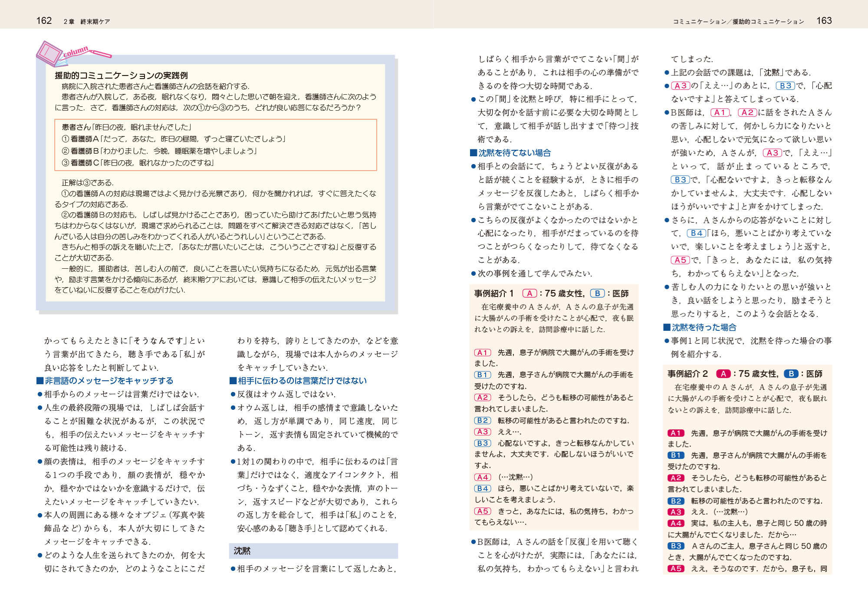Click the A4 "(…沈黙…)" line in 事例紹介 1

[x=503, y=477]
